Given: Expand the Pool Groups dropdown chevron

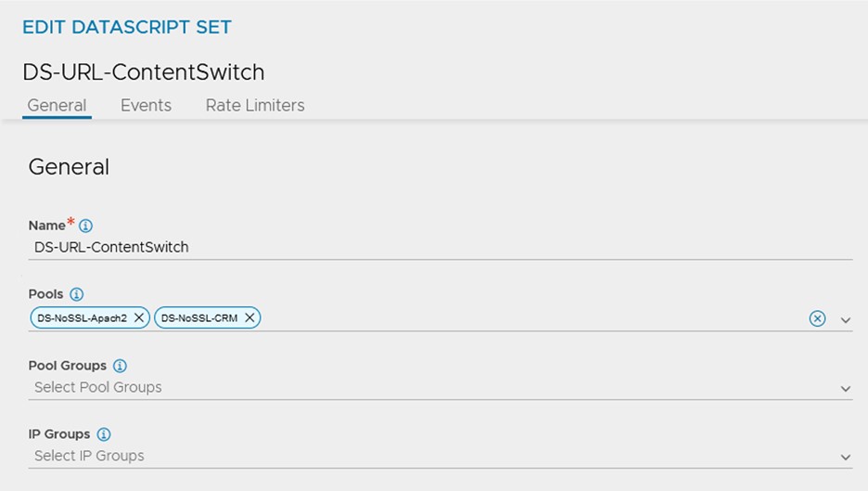Looking at the screenshot, I should click(846, 388).
